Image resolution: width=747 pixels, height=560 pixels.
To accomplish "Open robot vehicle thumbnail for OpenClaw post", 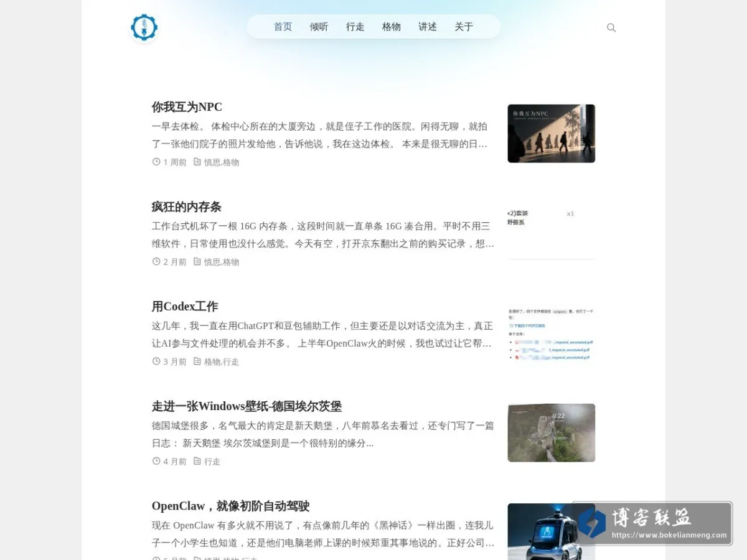I will pyautogui.click(x=552, y=531).
